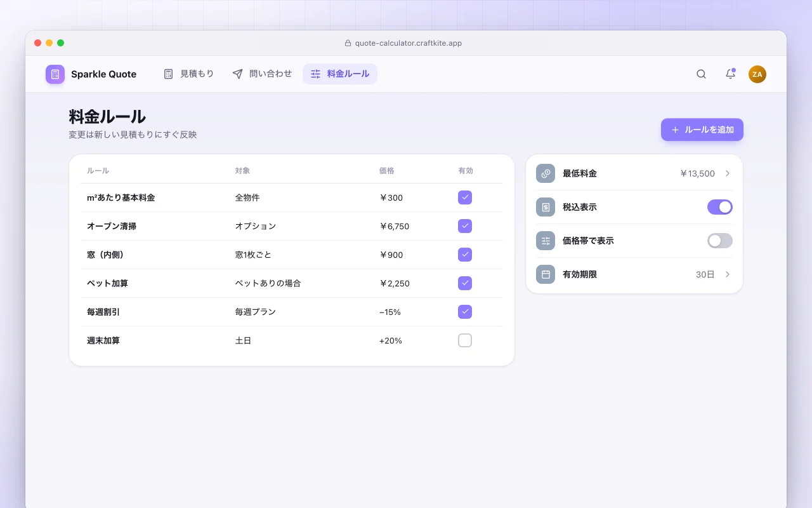This screenshot has height=508, width=812.
Task: Disable the ペット加算 rule
Action: click(465, 283)
